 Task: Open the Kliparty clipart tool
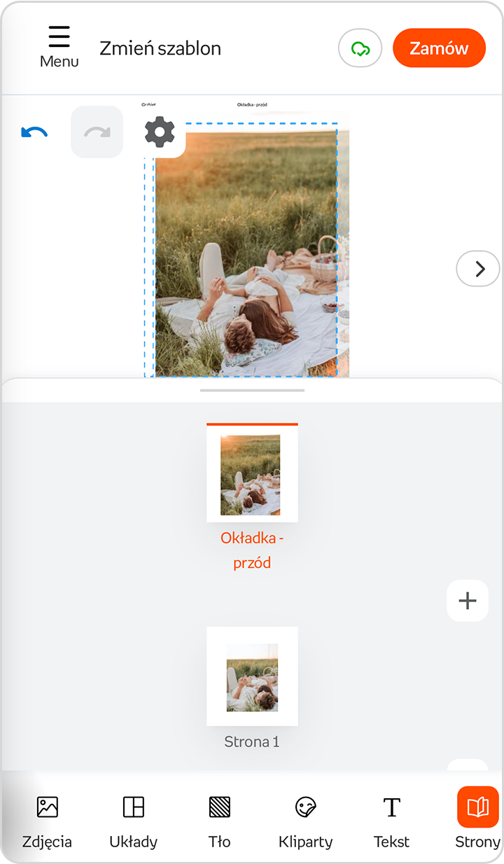click(x=305, y=818)
